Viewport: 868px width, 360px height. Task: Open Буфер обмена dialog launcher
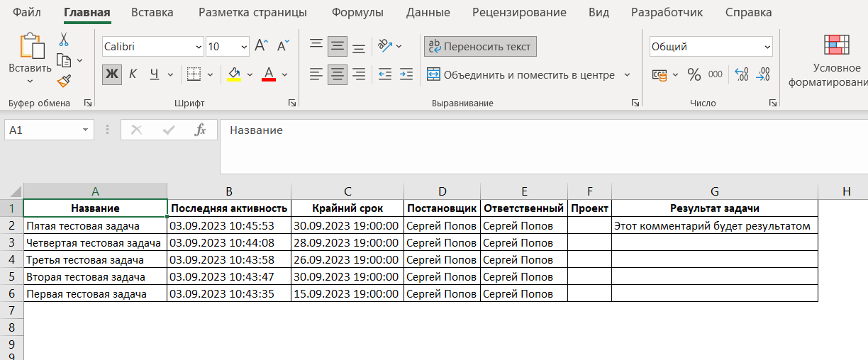pos(87,103)
